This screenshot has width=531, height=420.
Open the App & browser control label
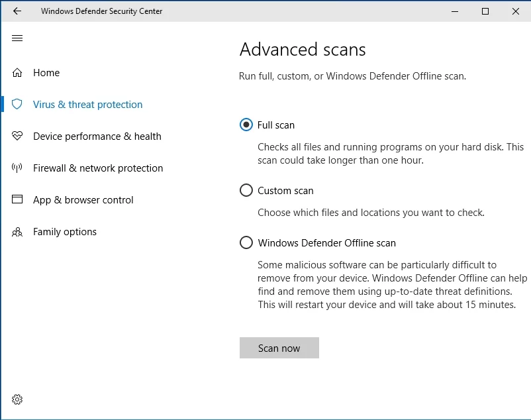(x=83, y=200)
